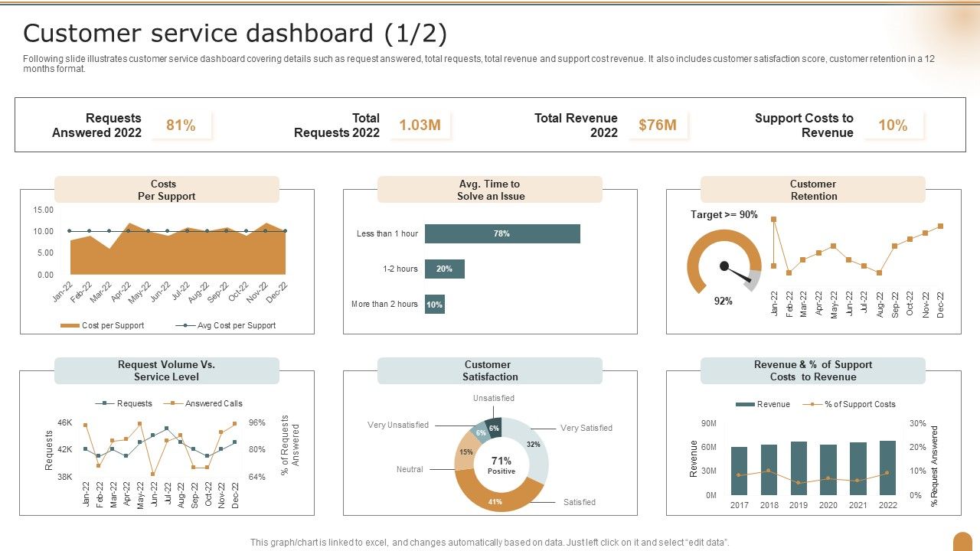Click the Very Satisfied label
This screenshot has height=551, width=980.
[x=586, y=428]
